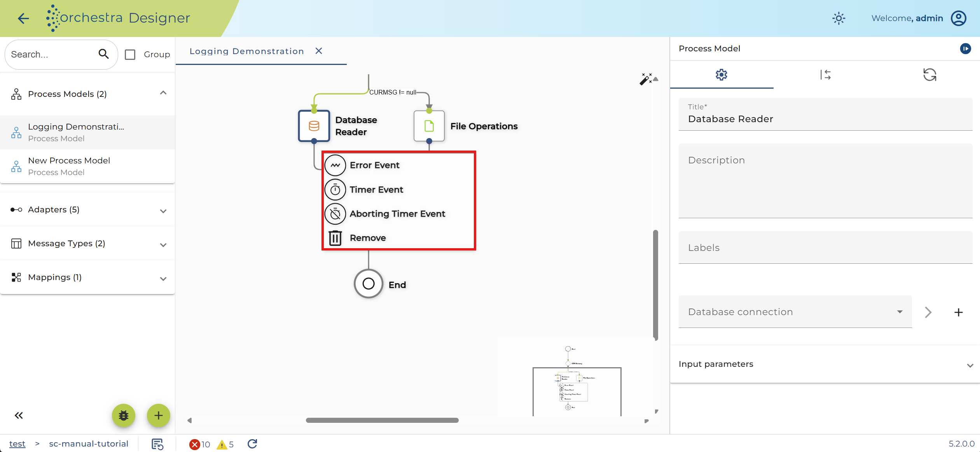
Task: Click sc-manual-tutorial breadcrumb text
Action: click(89, 444)
